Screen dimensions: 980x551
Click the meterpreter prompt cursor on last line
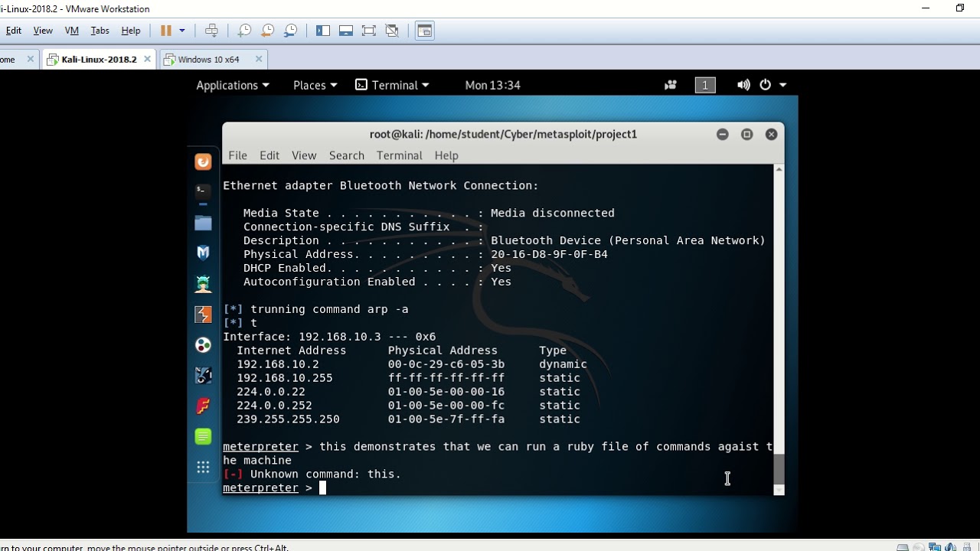pos(322,487)
